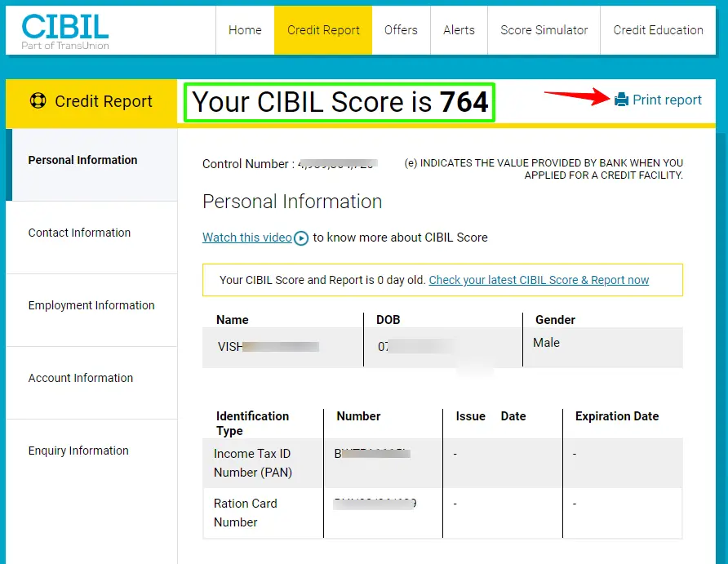
Task: Click the play icon next to Watch this video
Action: click(301, 238)
